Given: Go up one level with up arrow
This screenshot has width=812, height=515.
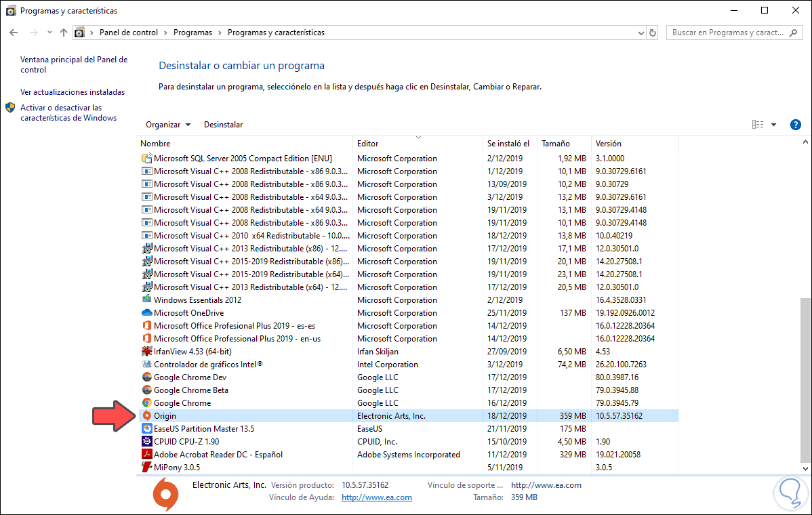Looking at the screenshot, I should 63,33.
